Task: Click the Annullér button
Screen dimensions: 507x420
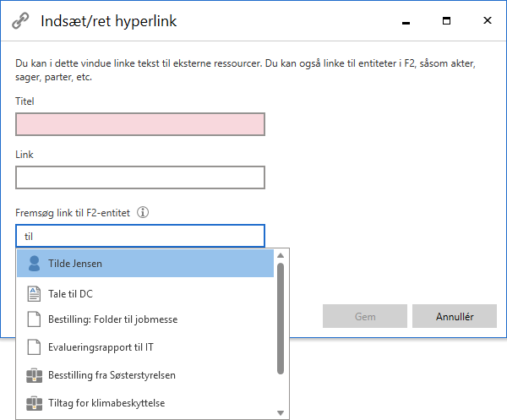Action: pyautogui.click(x=455, y=316)
